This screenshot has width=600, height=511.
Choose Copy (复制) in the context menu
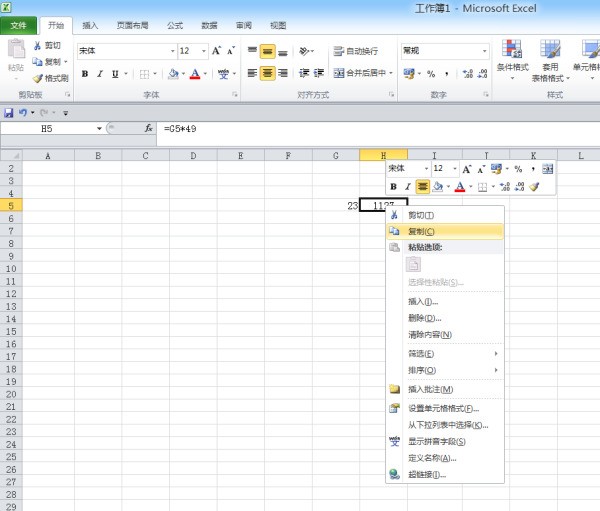click(445, 231)
